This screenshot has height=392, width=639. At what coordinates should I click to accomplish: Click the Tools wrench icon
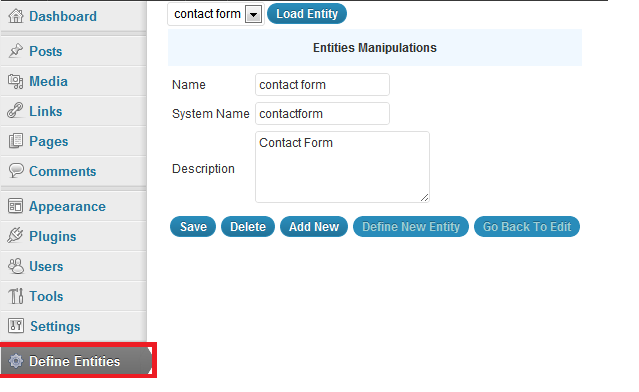click(x=16, y=296)
